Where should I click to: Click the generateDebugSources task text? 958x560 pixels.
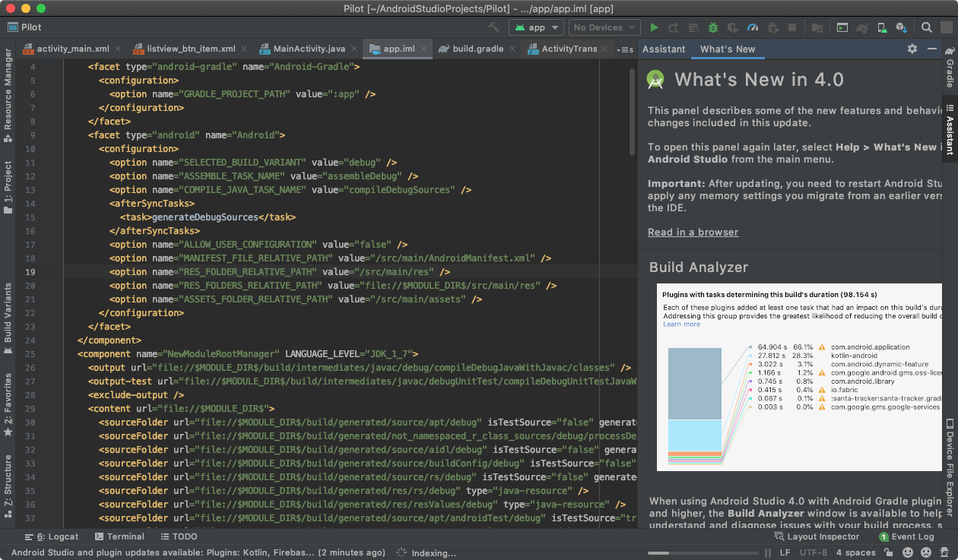tap(205, 217)
